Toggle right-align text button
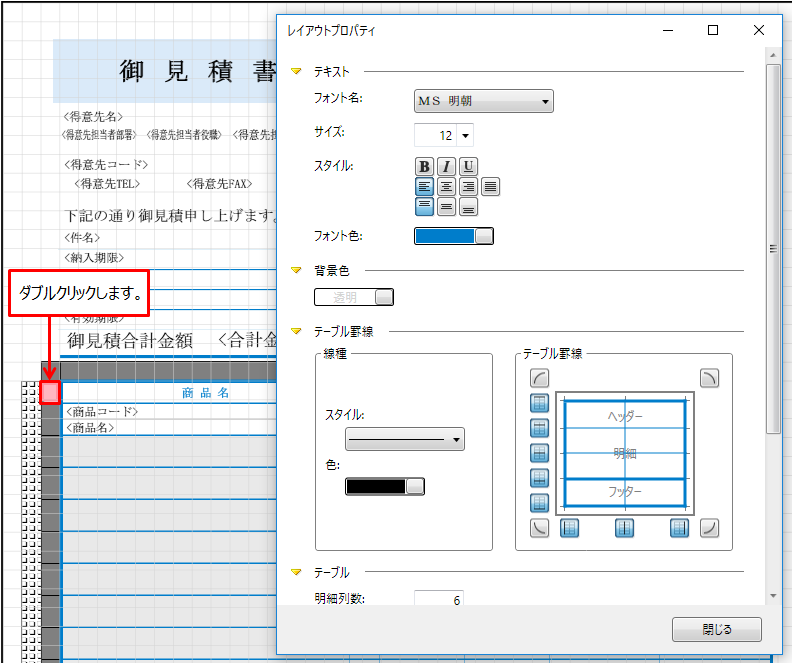The image size is (792, 663). 468,186
